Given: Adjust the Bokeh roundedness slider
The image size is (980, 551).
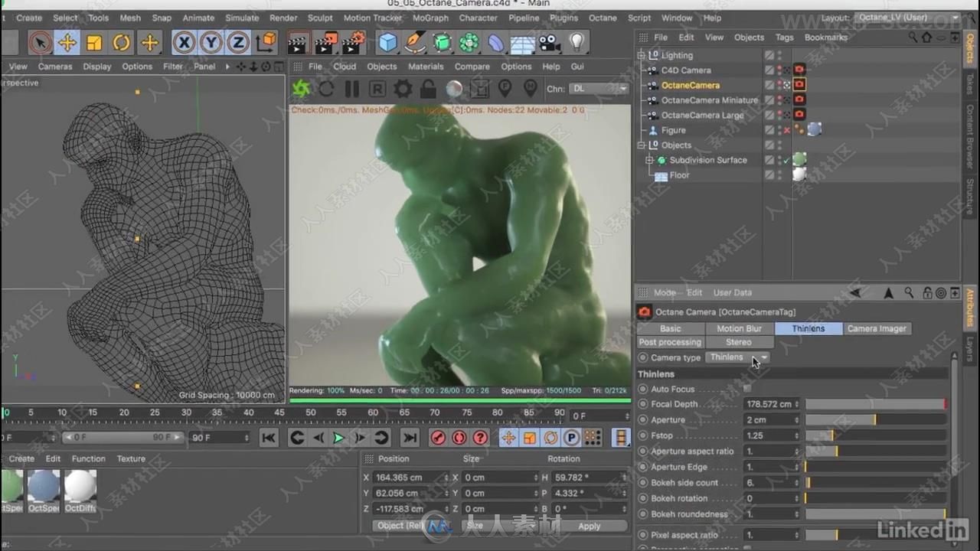Looking at the screenshot, I should pos(876,514).
